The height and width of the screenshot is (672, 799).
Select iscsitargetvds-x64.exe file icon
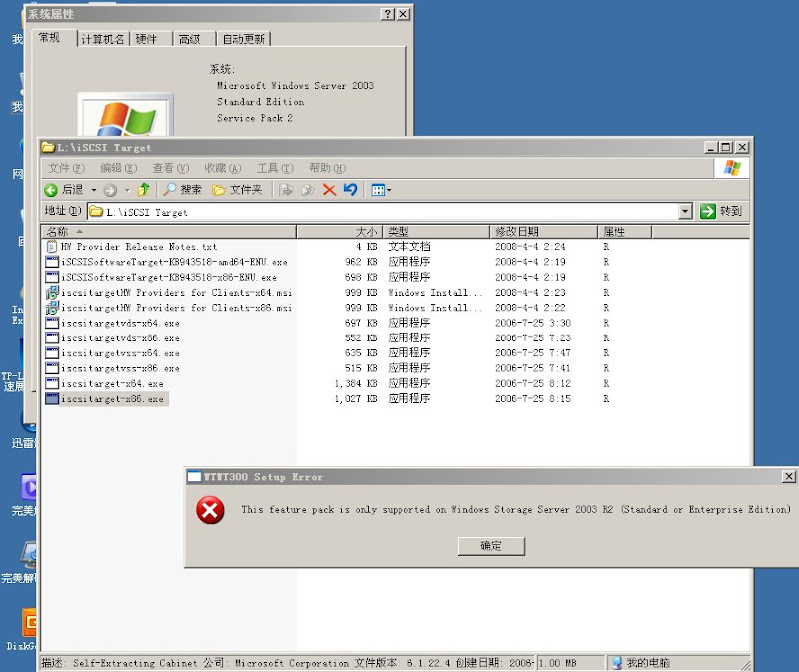(x=52, y=323)
